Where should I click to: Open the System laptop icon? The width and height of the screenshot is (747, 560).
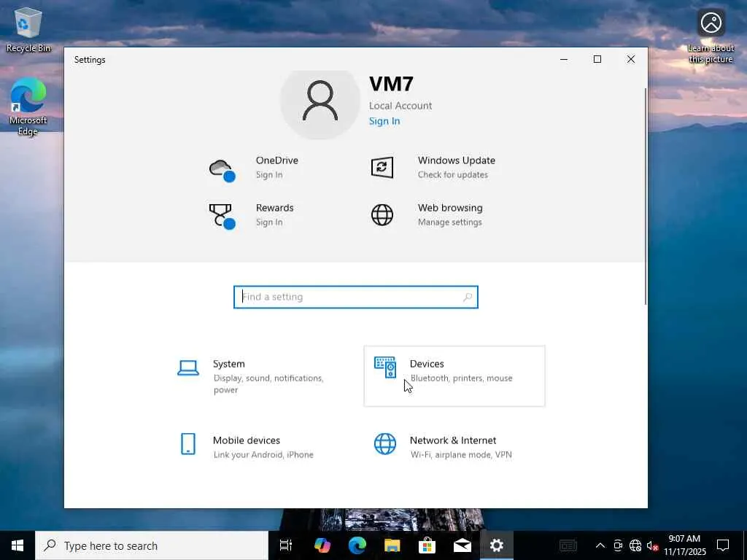[x=188, y=368]
